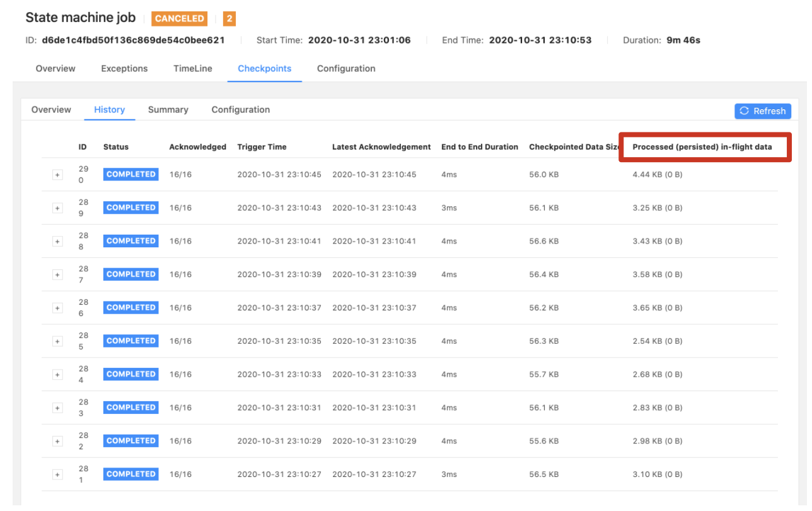The width and height of the screenshot is (812, 511).
Task: Expand checkpoint 285 row details
Action: coord(57,341)
